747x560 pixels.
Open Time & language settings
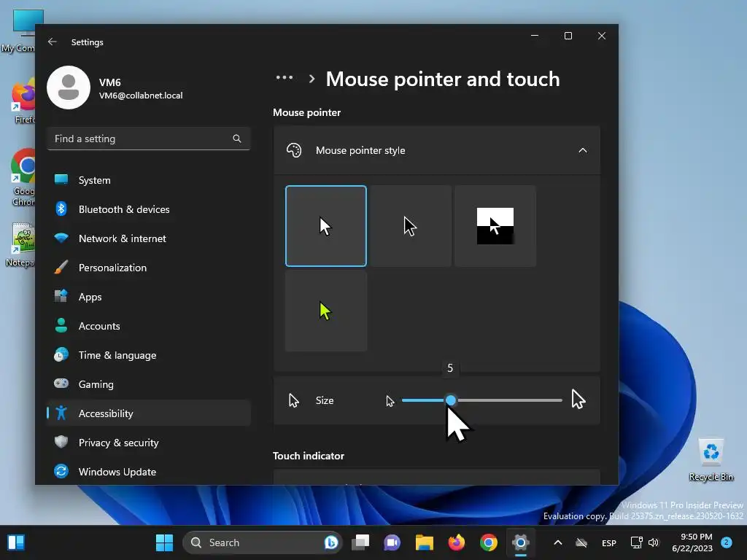149,355
